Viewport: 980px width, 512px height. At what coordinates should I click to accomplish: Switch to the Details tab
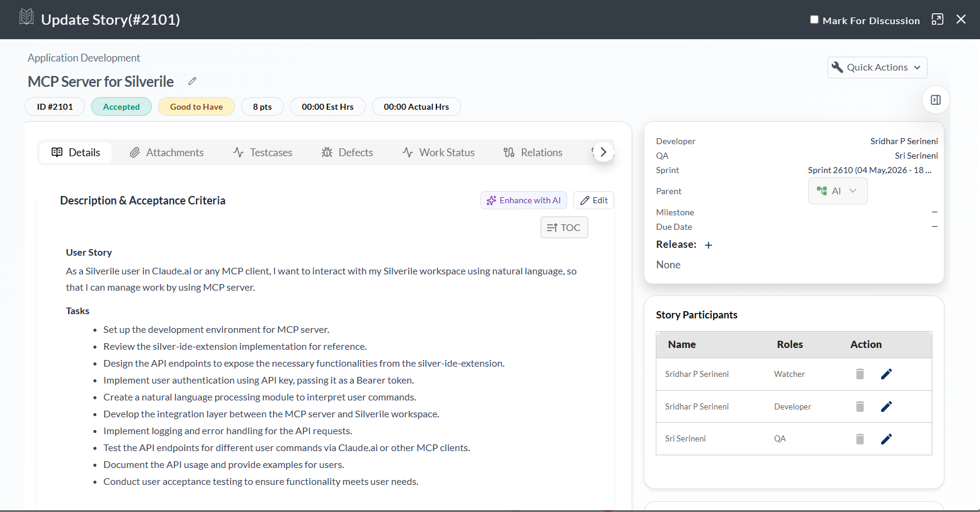(x=76, y=153)
